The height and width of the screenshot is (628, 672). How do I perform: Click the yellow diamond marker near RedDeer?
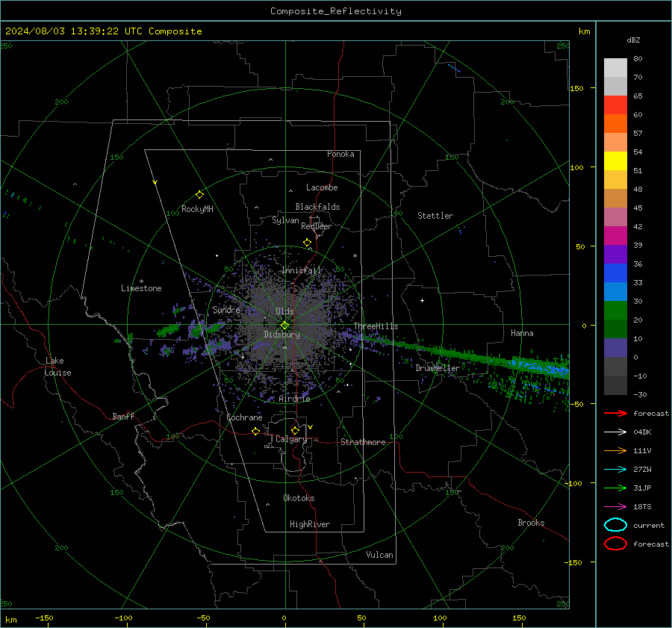(x=307, y=243)
